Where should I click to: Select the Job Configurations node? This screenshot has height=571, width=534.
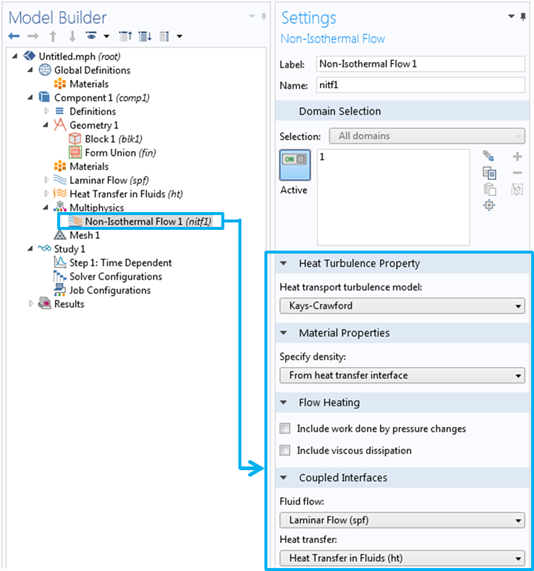[110, 290]
